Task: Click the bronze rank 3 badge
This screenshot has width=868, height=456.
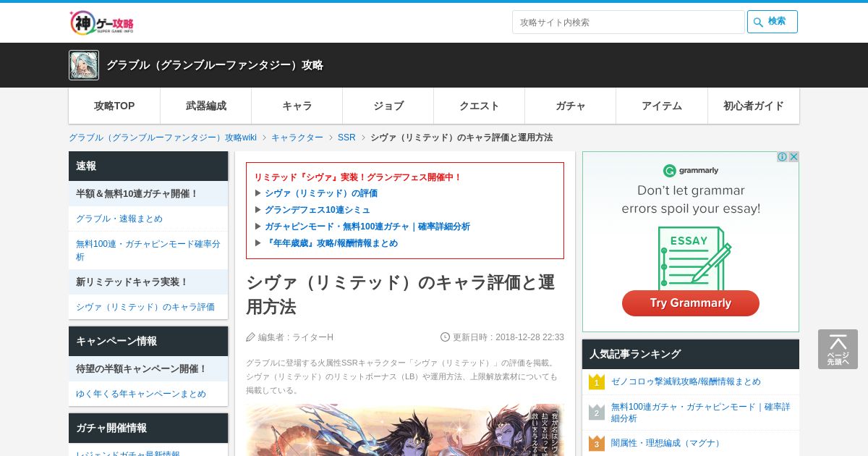Action: [x=596, y=443]
